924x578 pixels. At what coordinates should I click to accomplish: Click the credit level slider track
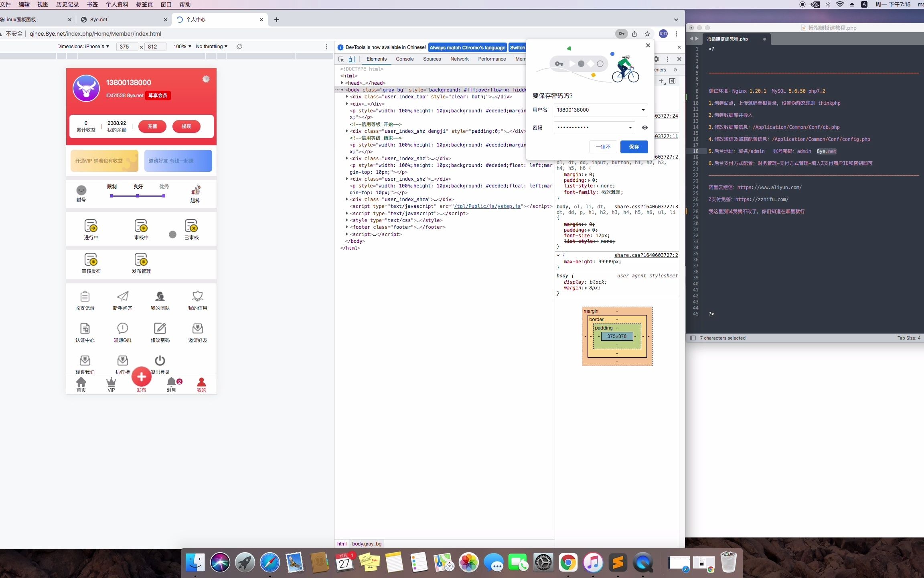point(138,196)
